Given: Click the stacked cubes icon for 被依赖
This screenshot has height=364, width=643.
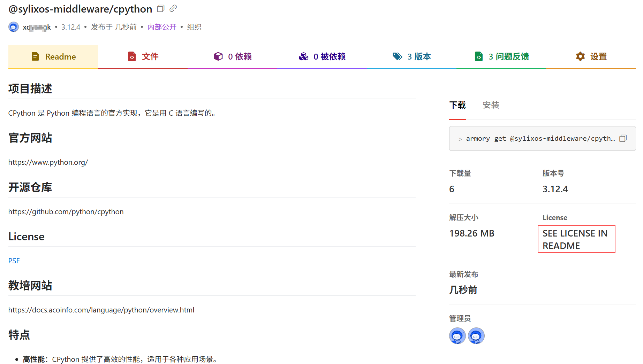Looking at the screenshot, I should tap(304, 56).
